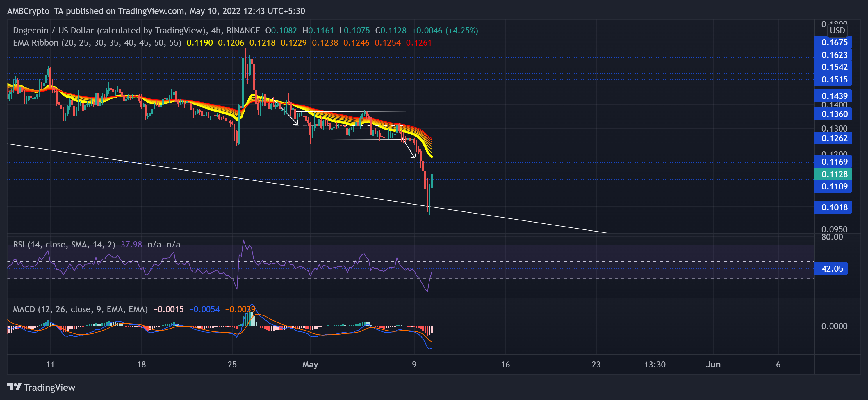Click the Jun label on time axis

(713, 364)
